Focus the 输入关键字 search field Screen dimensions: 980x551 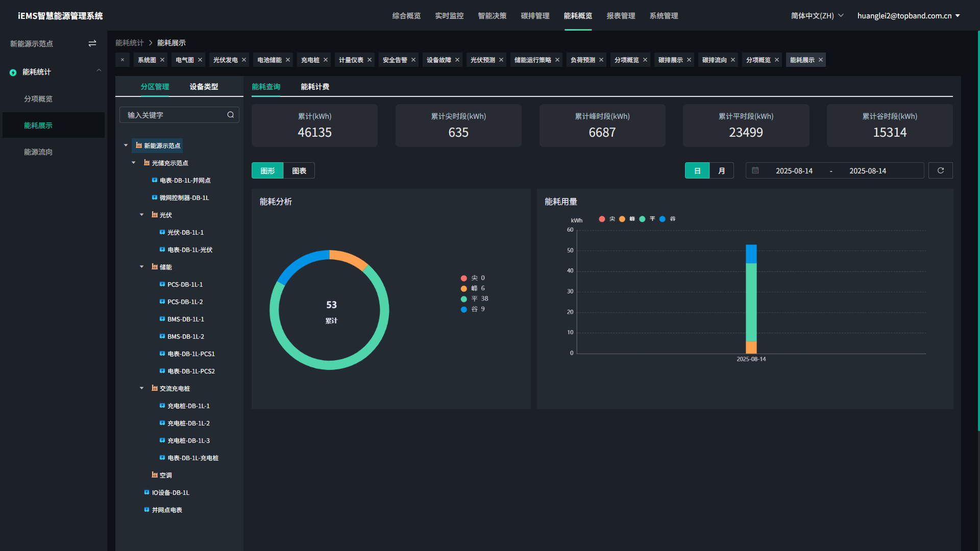(x=179, y=115)
